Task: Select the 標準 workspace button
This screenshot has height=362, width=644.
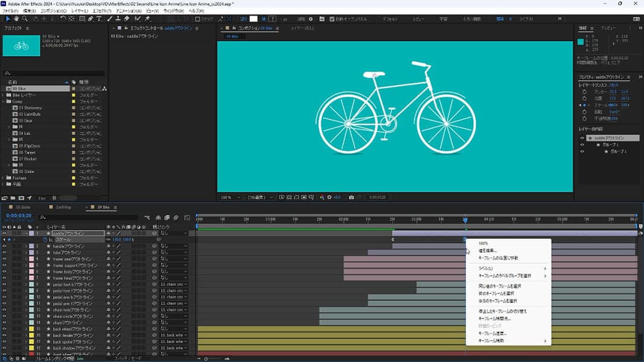Action: 500,19
